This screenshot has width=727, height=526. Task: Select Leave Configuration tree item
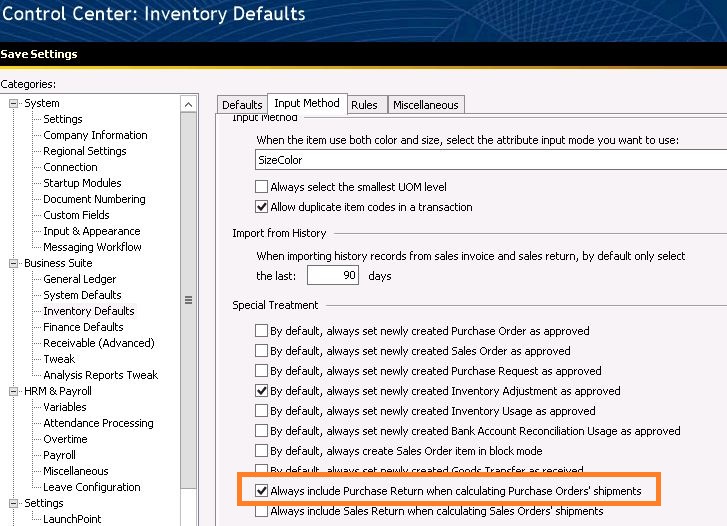91,487
